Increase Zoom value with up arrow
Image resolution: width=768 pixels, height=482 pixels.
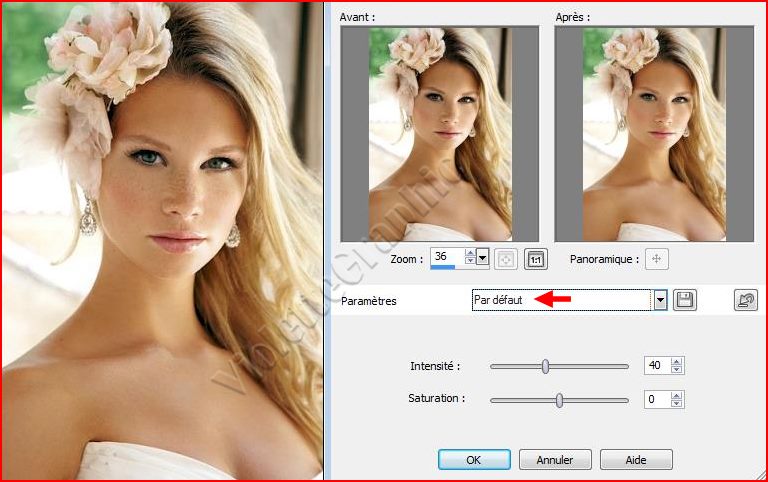click(470, 254)
